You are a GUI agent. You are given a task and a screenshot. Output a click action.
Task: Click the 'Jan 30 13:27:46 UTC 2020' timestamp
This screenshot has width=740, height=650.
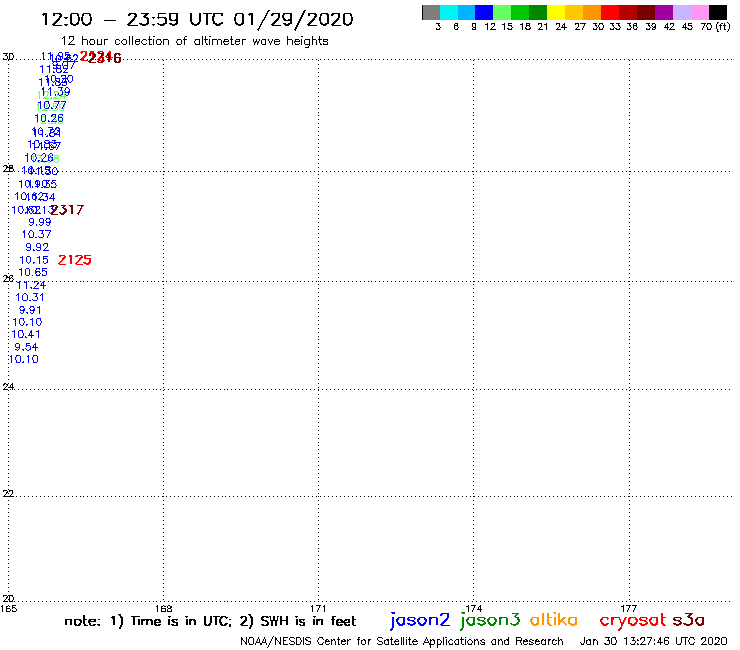(653, 641)
